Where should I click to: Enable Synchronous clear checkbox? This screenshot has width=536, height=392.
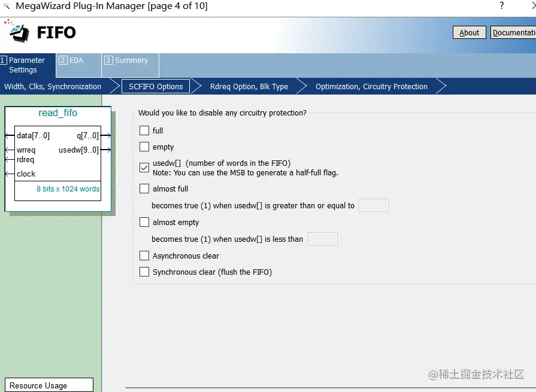144,272
